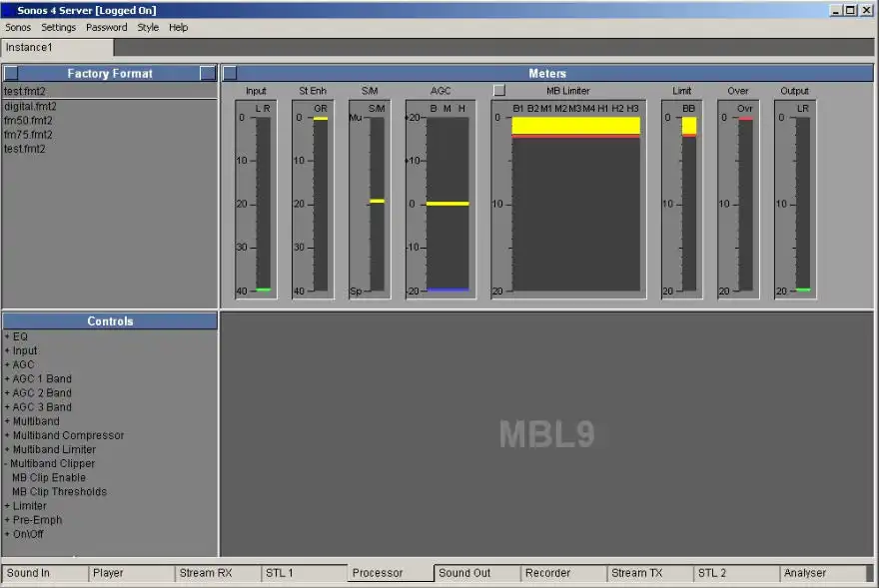Select fm50.fmt2 factory format
The image size is (879, 588).
click(28, 121)
